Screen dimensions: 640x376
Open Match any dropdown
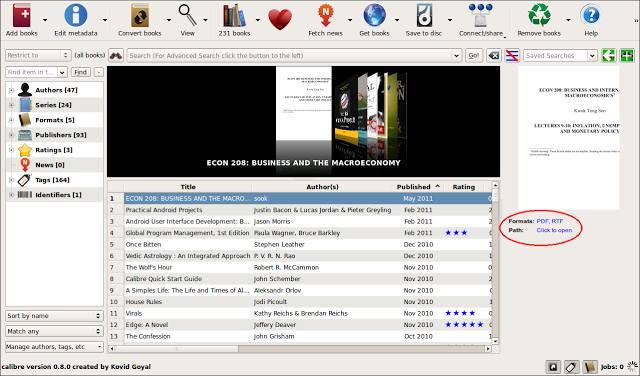pyautogui.click(x=54, y=331)
